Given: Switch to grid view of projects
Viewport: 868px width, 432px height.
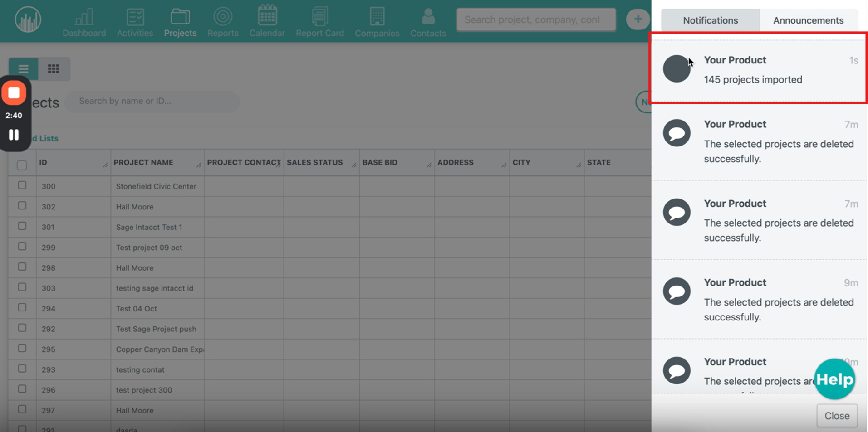Looking at the screenshot, I should pyautogui.click(x=54, y=69).
